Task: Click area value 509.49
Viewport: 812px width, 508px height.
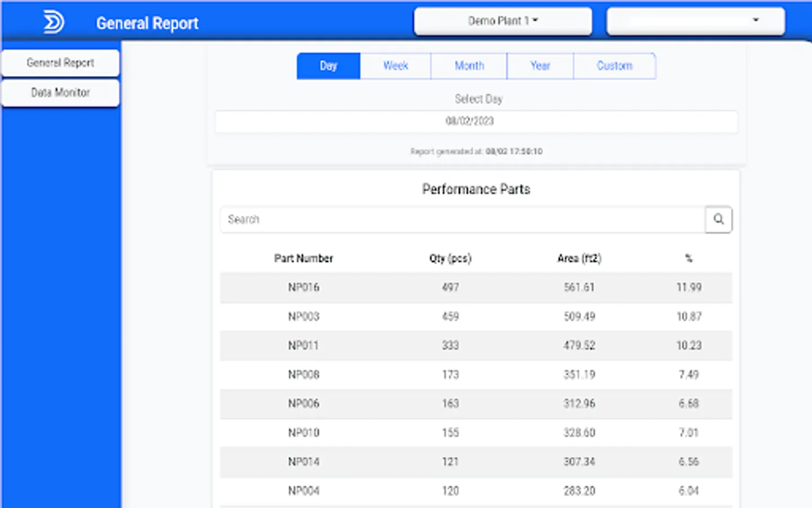Action: click(x=579, y=317)
